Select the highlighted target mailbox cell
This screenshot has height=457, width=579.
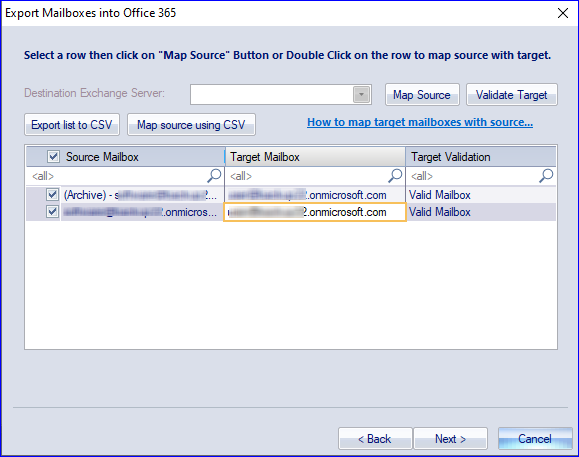point(315,212)
